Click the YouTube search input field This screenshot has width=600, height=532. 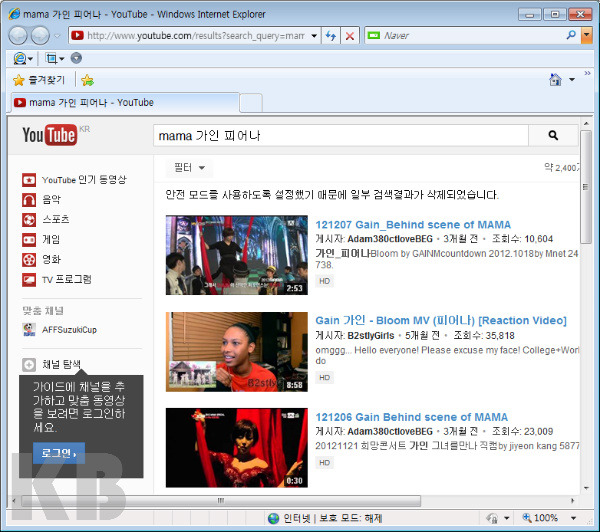pos(341,135)
